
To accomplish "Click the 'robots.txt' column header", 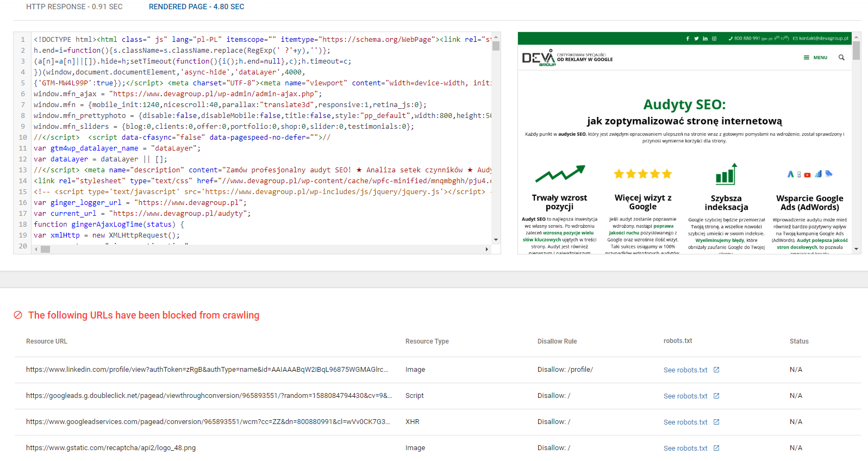I will point(678,341).
